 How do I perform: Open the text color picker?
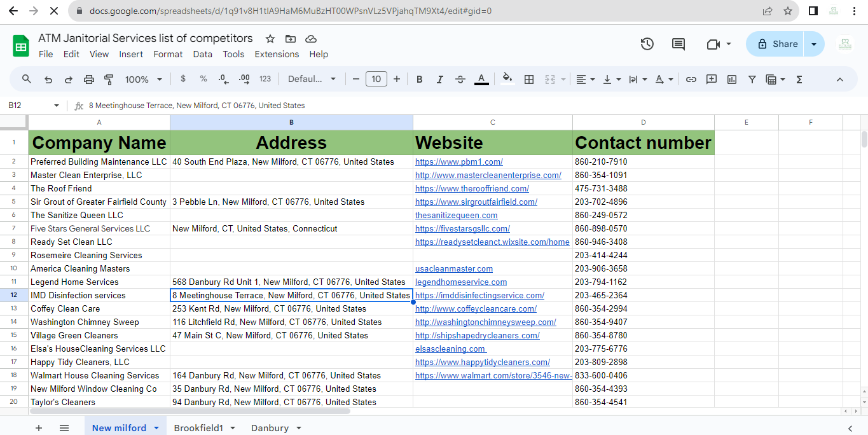pos(481,79)
